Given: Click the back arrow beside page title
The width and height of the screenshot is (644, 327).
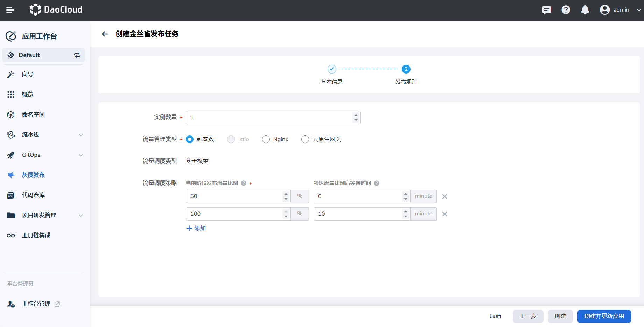Looking at the screenshot, I should [105, 34].
